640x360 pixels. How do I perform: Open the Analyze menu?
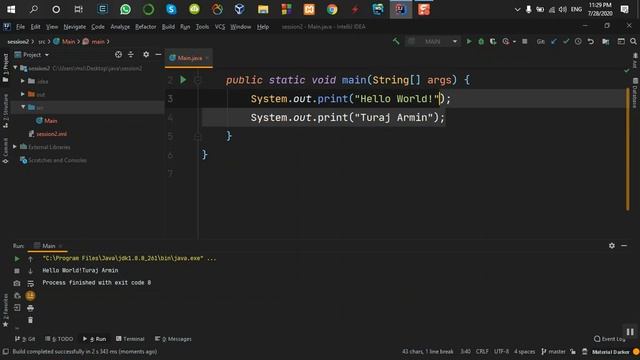click(x=120, y=27)
